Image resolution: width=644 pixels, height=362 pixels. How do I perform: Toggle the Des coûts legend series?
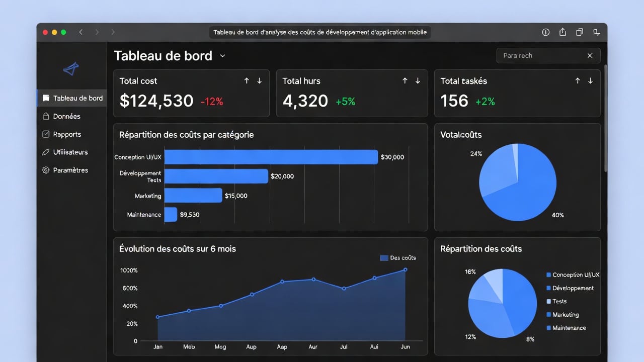(x=398, y=258)
